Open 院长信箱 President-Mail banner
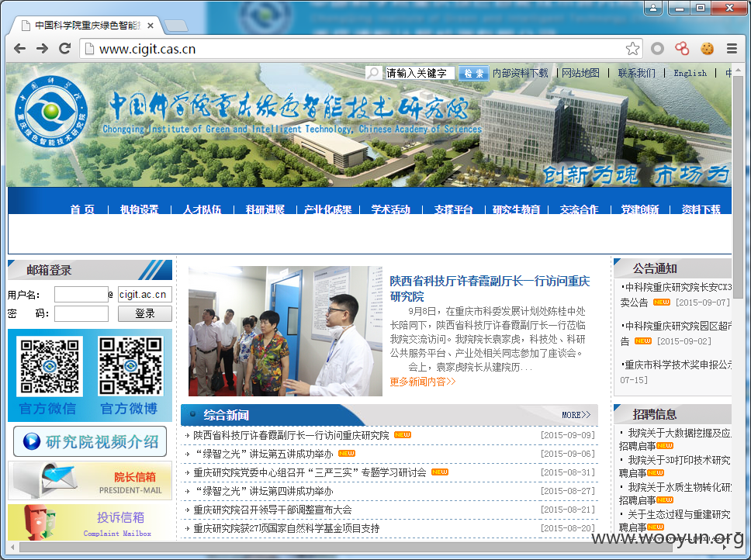The width and height of the screenshot is (751, 560). pos(90,481)
